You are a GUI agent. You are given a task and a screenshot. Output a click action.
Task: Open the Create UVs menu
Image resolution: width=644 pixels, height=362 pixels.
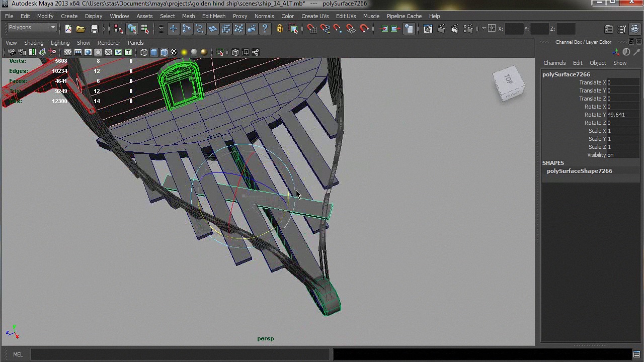[x=315, y=16]
